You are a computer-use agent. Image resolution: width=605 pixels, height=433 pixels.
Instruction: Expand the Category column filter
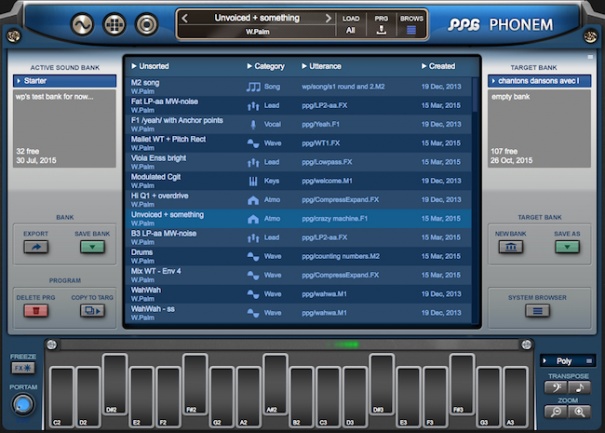[265, 66]
